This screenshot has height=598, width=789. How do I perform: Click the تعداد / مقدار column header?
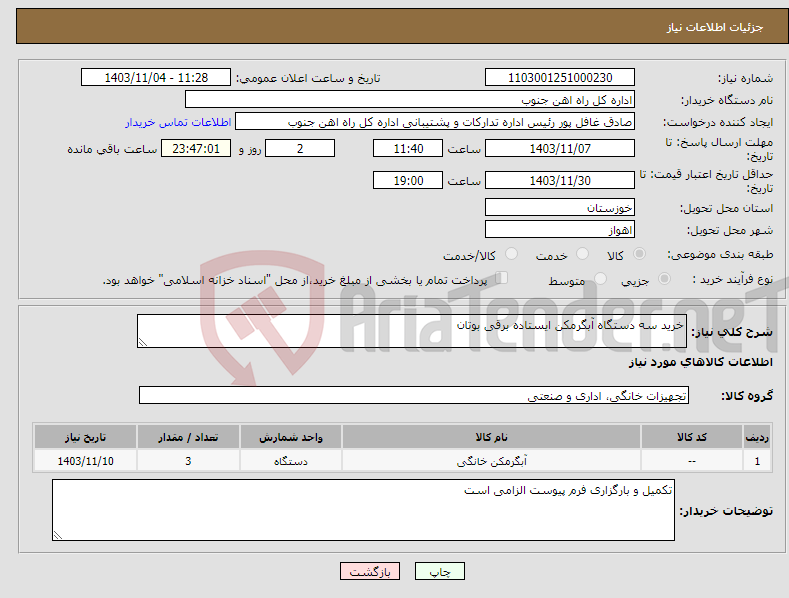[188, 437]
